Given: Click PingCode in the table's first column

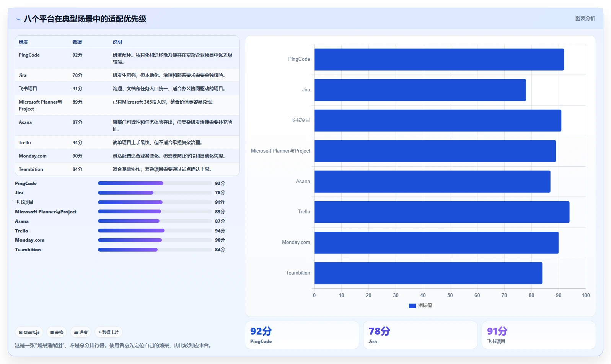Looking at the screenshot, I should 29,55.
